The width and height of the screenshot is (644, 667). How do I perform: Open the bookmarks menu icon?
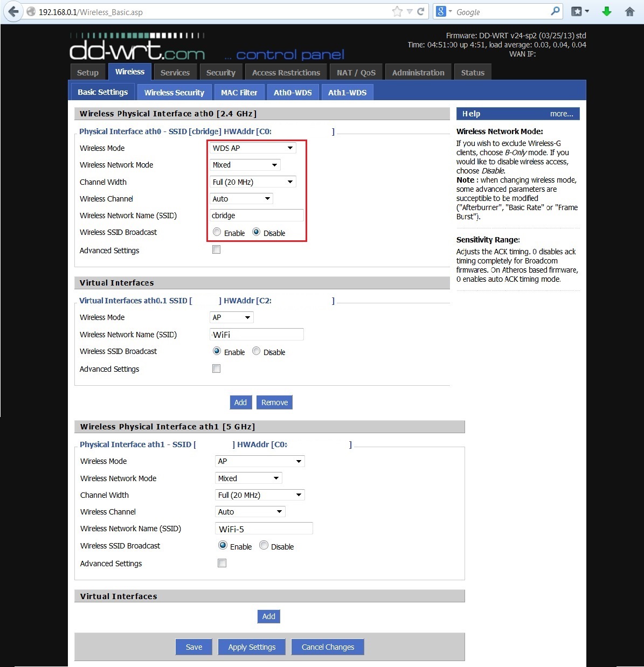pyautogui.click(x=580, y=11)
